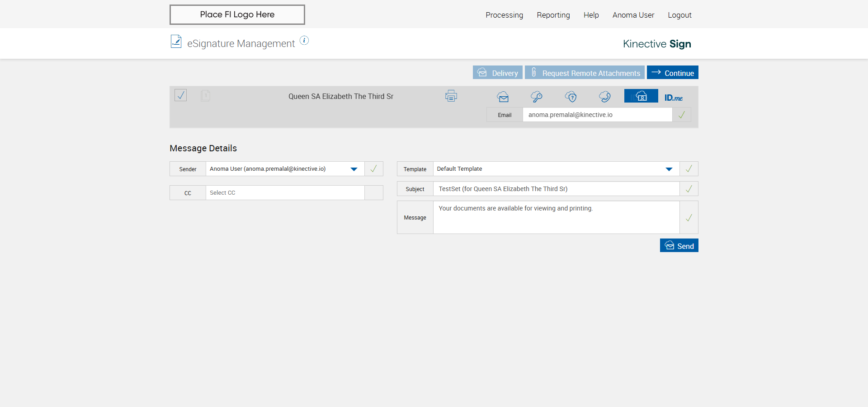Select the cloud shield question icon
This screenshot has height=407, width=868.
click(x=571, y=97)
